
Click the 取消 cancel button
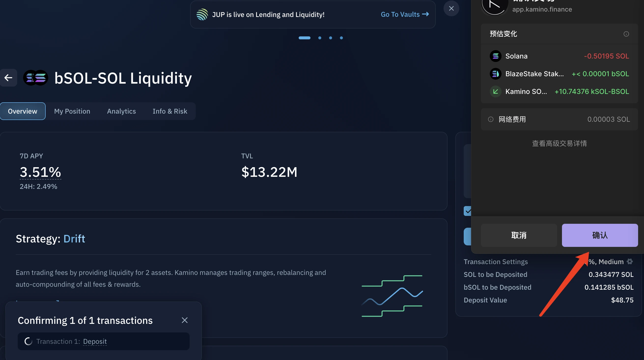519,235
